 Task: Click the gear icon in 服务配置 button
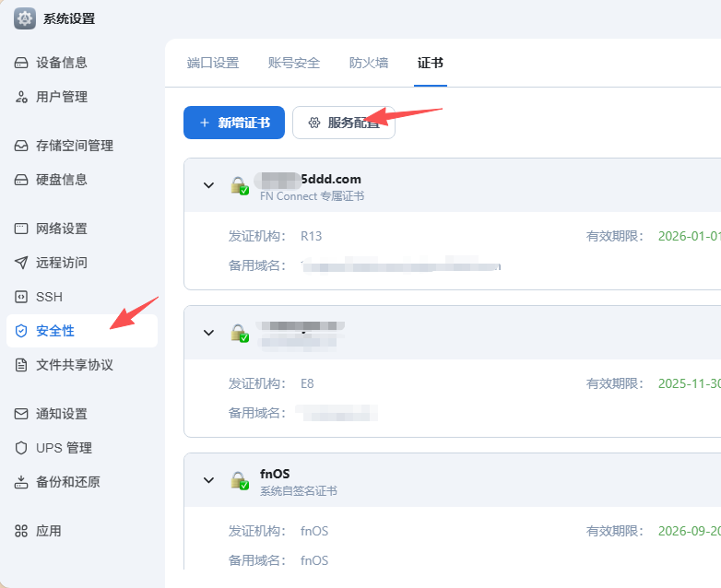(314, 123)
